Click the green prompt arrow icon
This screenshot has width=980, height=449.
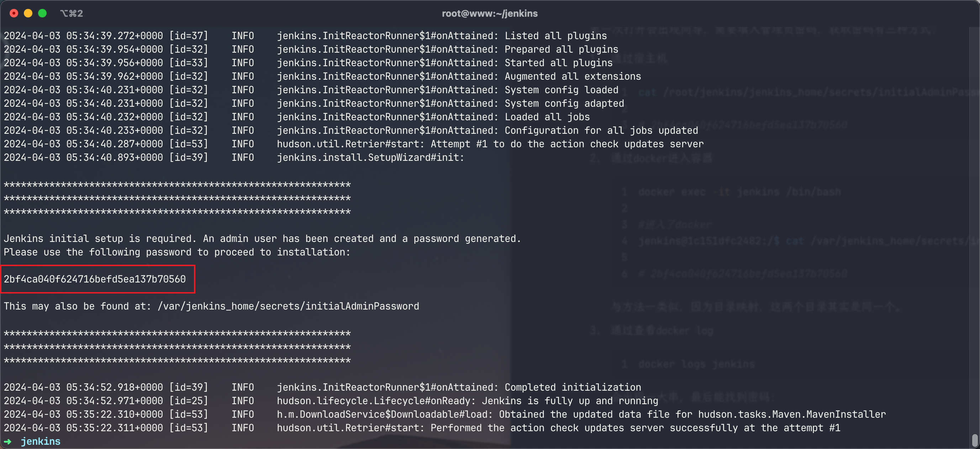7,442
